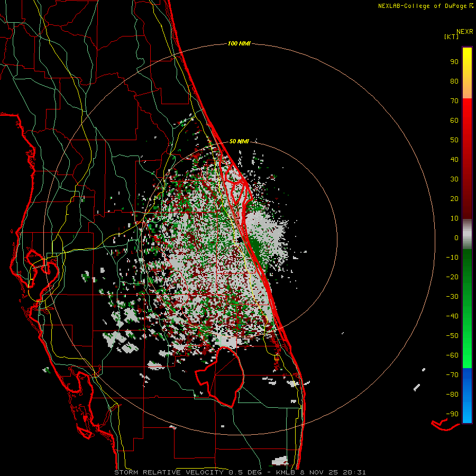
Task: Click the 20:31 timestamp text
Action: (354, 472)
